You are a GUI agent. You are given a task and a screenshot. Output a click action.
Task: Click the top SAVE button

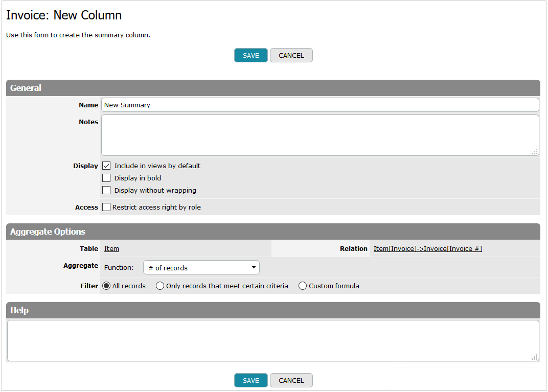tap(250, 55)
